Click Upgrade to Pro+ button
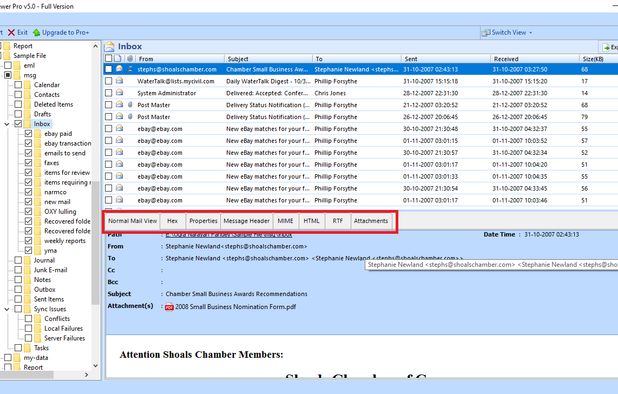The height and width of the screenshot is (394, 618). (x=61, y=32)
